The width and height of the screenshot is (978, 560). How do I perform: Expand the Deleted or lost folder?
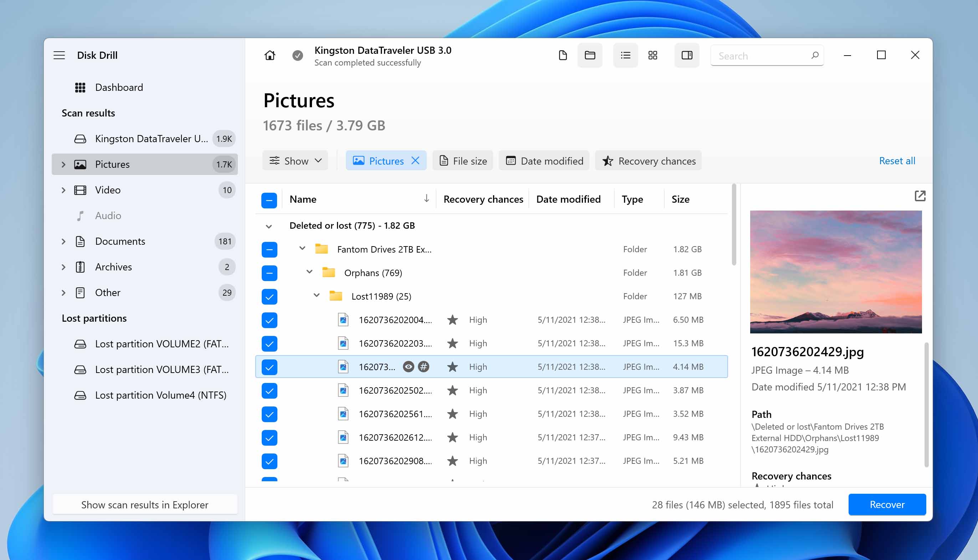(268, 225)
